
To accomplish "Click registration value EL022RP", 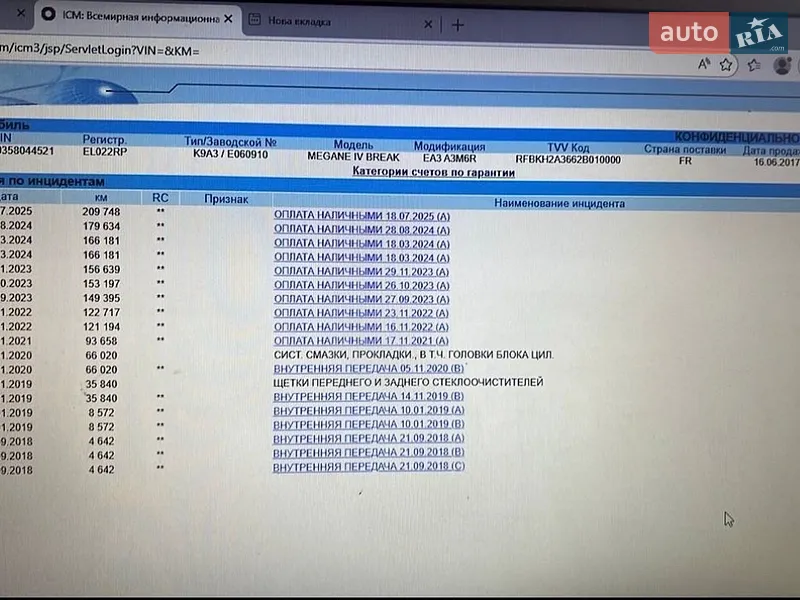I will pyautogui.click(x=105, y=152).
